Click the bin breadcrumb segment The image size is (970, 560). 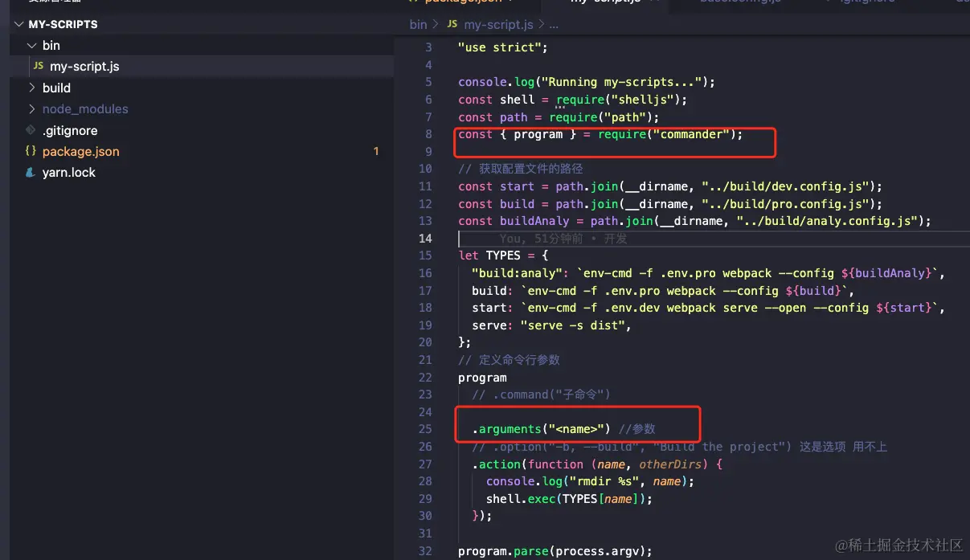click(x=418, y=24)
